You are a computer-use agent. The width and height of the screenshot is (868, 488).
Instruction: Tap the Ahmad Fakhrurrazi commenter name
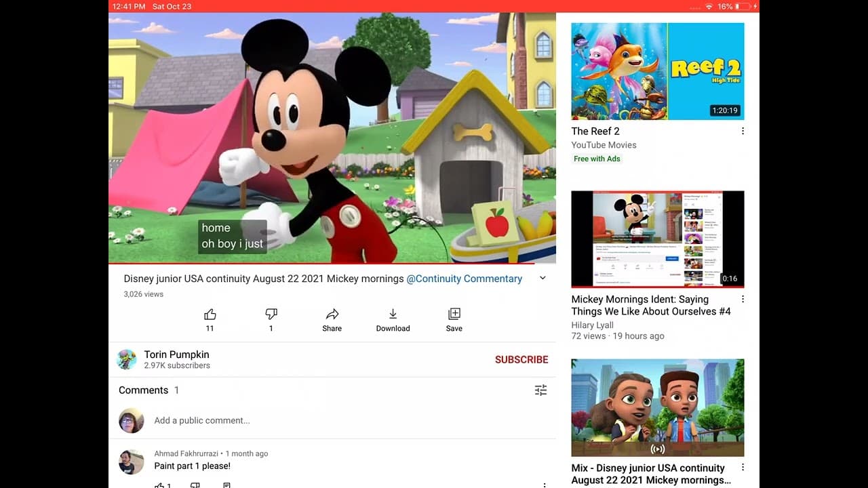pyautogui.click(x=186, y=453)
